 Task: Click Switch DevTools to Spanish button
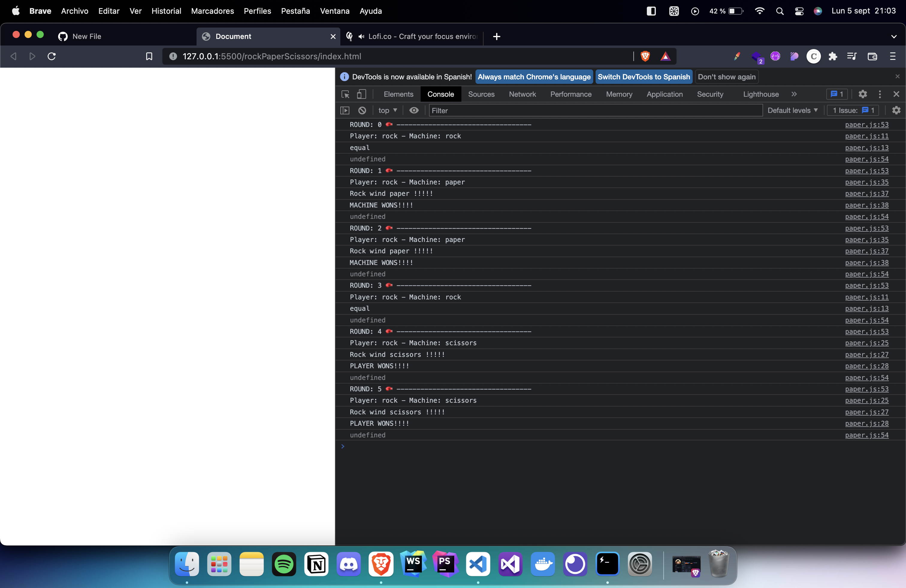643,77
